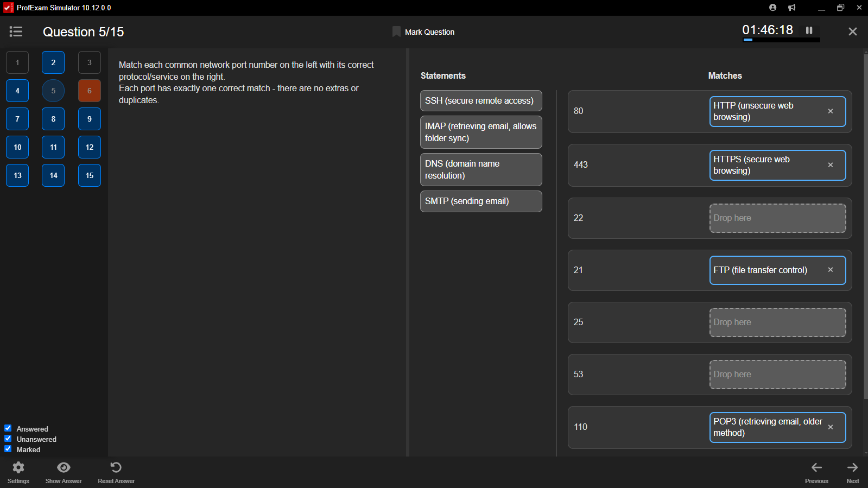This screenshot has width=868, height=488.
Task: Jump to question 11
Action: tap(53, 147)
